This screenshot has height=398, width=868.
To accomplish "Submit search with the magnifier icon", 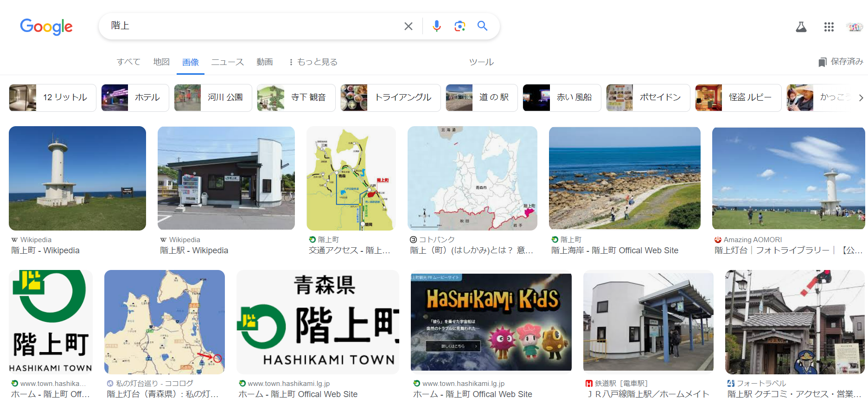I will click(482, 26).
